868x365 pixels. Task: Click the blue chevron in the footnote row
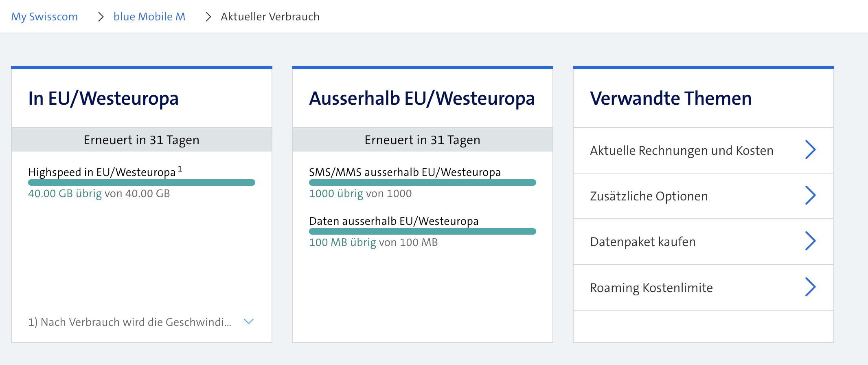coord(248,321)
